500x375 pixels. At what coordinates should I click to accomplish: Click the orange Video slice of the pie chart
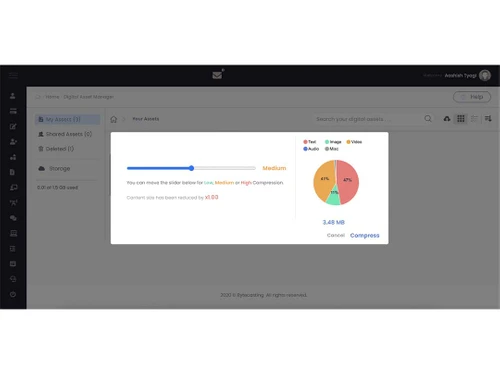coord(323,180)
